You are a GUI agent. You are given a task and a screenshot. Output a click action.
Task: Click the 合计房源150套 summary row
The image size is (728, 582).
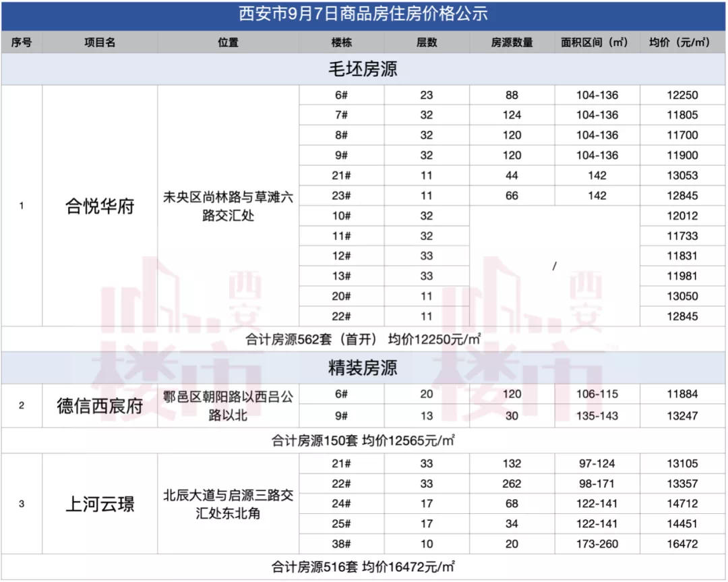coord(363,440)
